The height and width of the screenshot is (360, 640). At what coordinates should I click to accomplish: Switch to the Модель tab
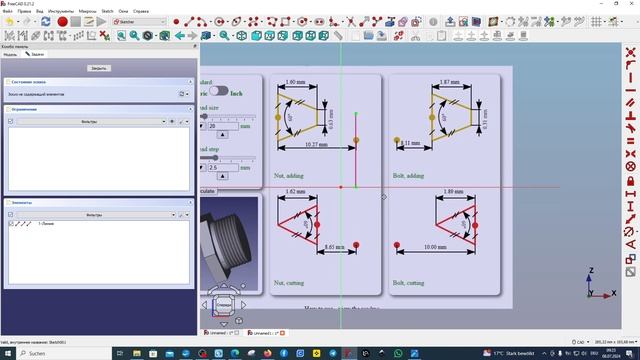tap(10, 54)
